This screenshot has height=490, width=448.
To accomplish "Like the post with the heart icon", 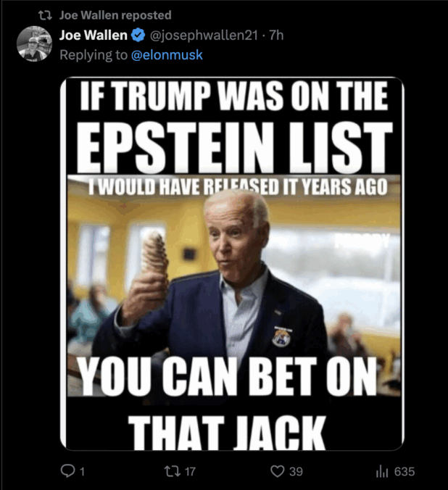I will 278,471.
